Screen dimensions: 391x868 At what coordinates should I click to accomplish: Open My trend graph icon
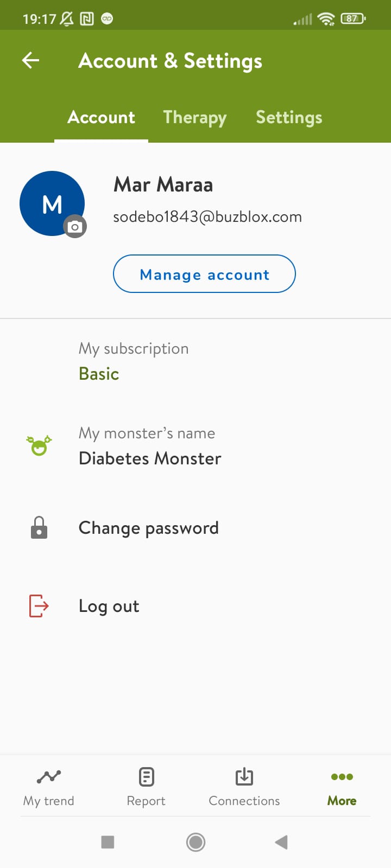pyautogui.click(x=49, y=777)
